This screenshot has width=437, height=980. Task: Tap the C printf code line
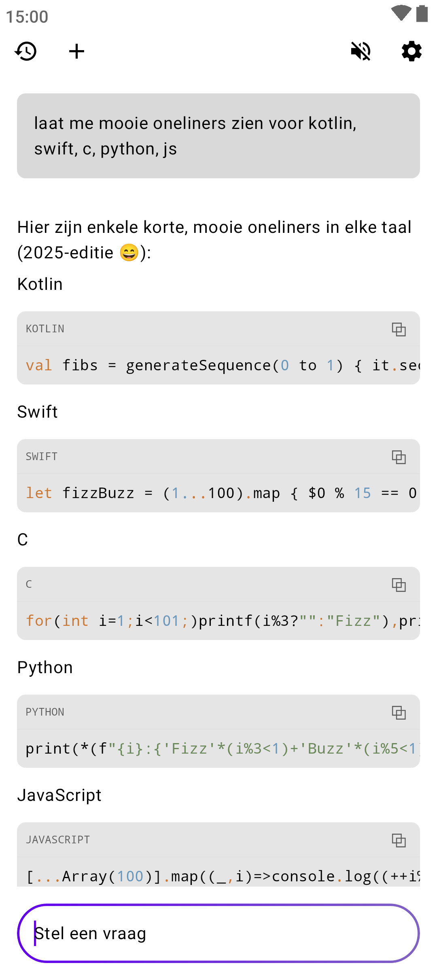[x=218, y=621]
